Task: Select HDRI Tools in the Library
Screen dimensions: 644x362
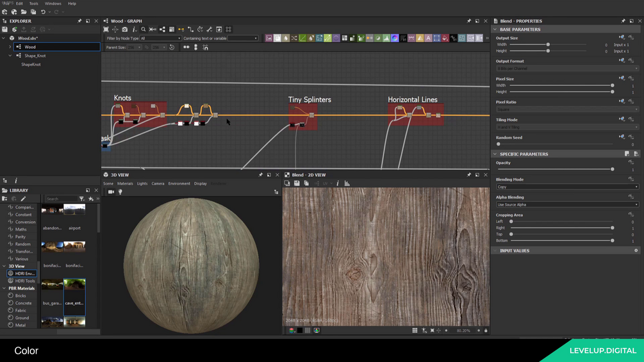Action: point(25,281)
